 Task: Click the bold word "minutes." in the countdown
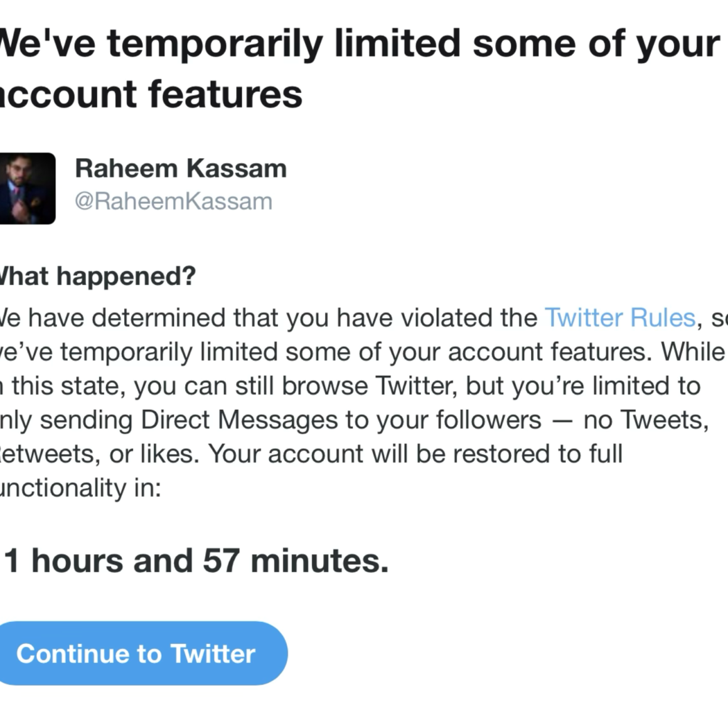click(319, 560)
